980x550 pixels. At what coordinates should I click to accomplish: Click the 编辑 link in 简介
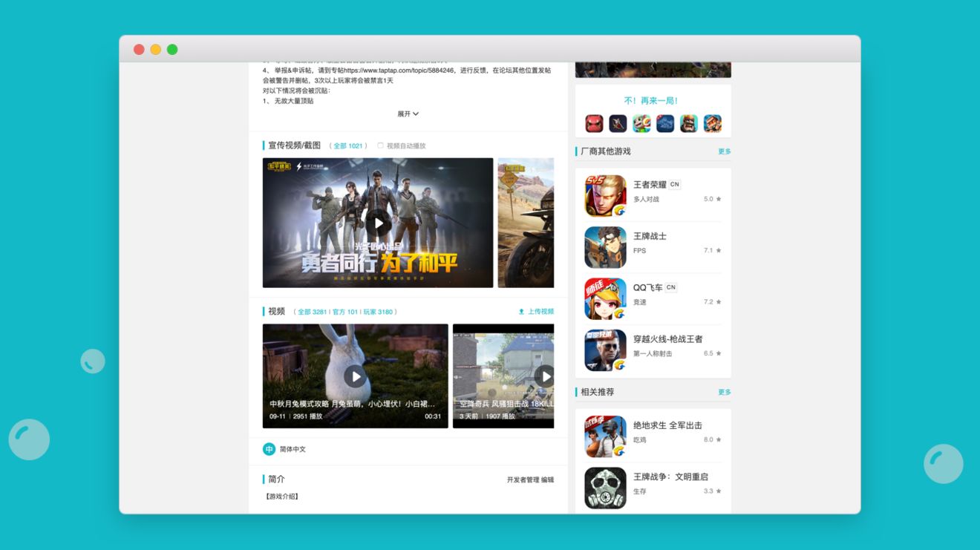tap(547, 479)
